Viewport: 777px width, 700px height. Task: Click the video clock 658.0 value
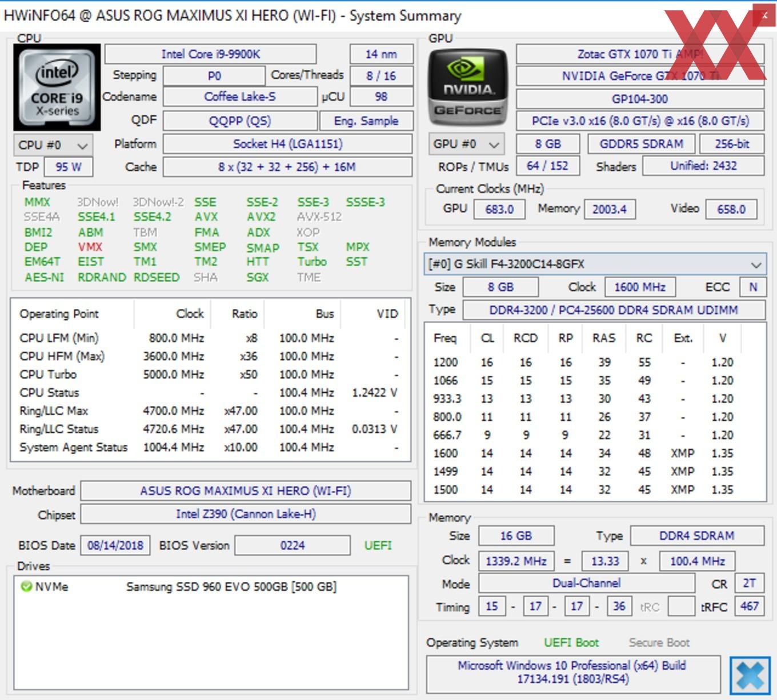coord(731,209)
